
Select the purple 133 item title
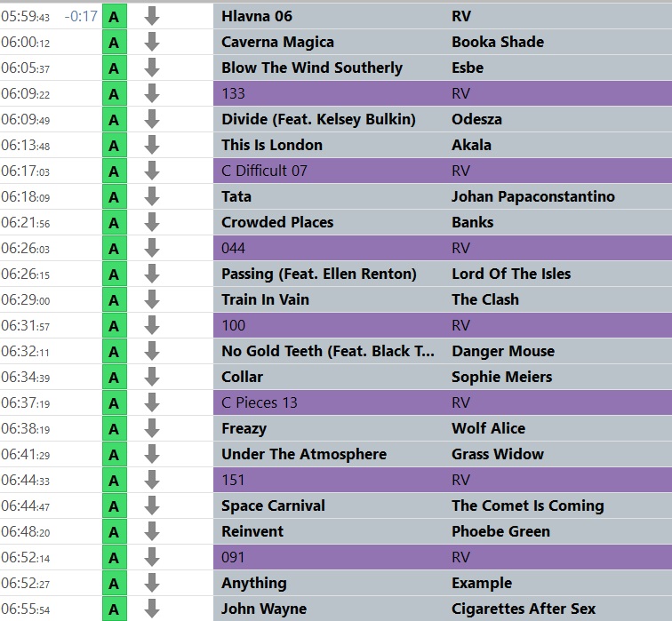click(233, 93)
